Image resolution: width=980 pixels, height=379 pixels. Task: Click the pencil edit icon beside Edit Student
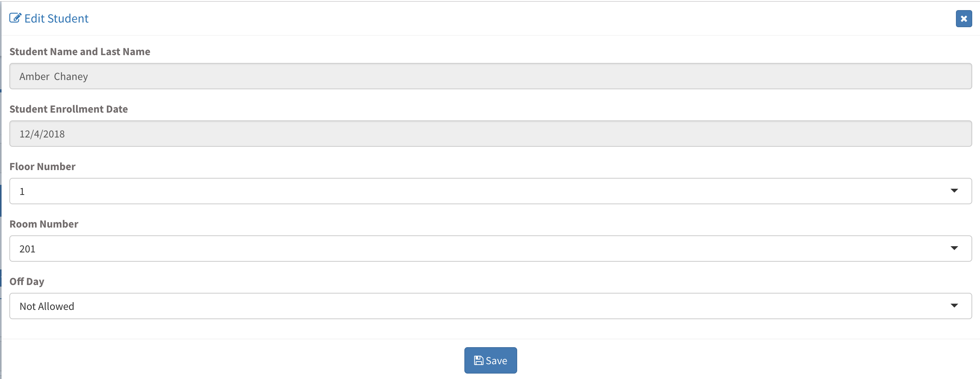coord(15,18)
